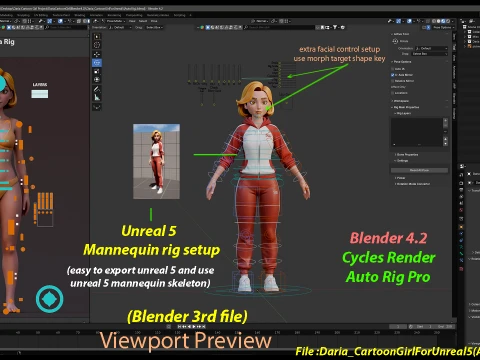Select the Select Box tool in viewport toolbar
Viewport: 480px width, 360px height.
click(97, 36)
